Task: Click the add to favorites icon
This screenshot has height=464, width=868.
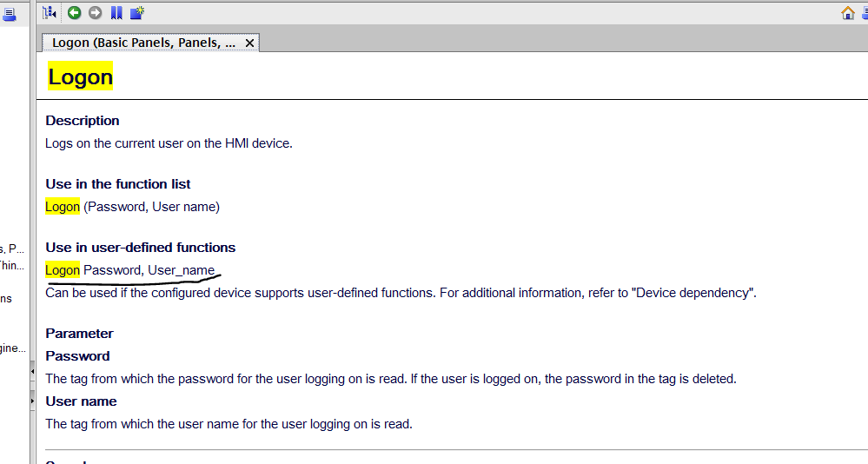Action: coord(137,12)
